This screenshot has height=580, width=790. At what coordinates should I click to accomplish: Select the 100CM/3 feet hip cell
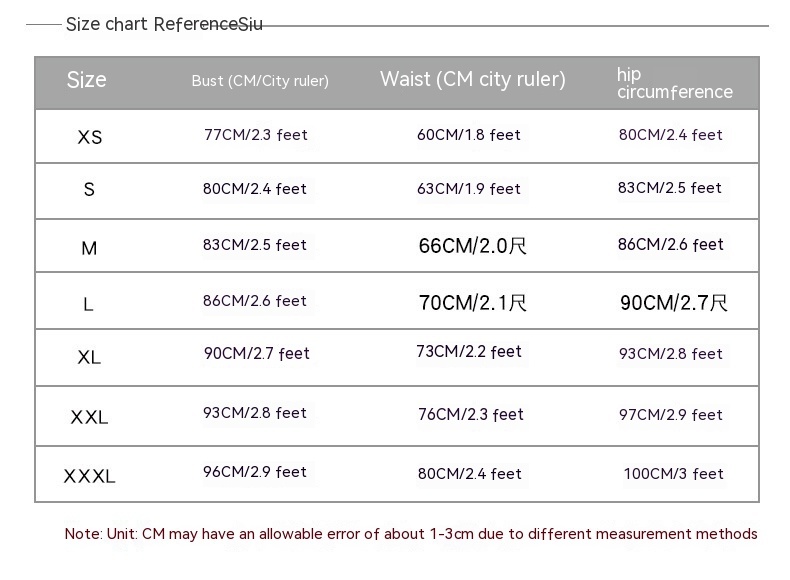(x=673, y=474)
